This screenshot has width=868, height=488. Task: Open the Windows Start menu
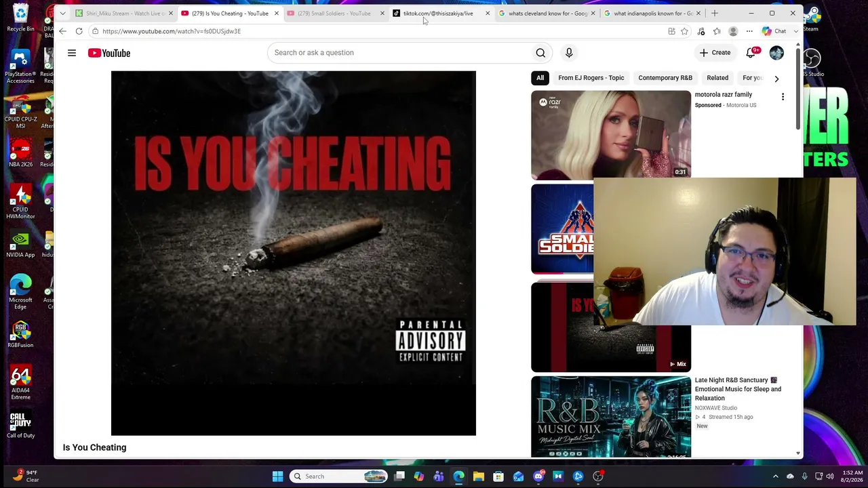[x=277, y=476]
